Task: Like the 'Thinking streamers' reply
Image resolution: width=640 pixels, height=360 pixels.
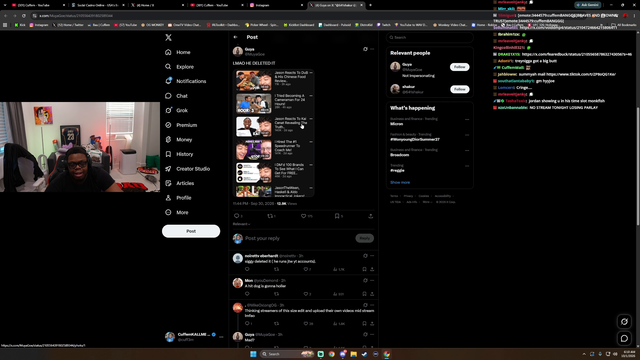Action: [x=306, y=324]
